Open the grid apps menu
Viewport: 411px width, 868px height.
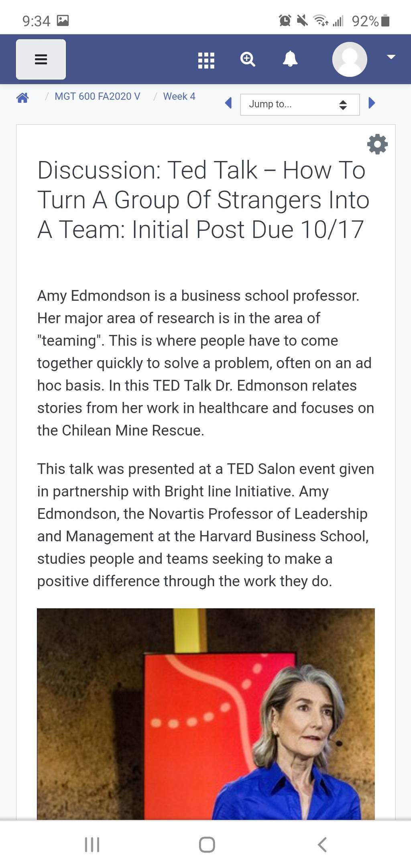(206, 60)
